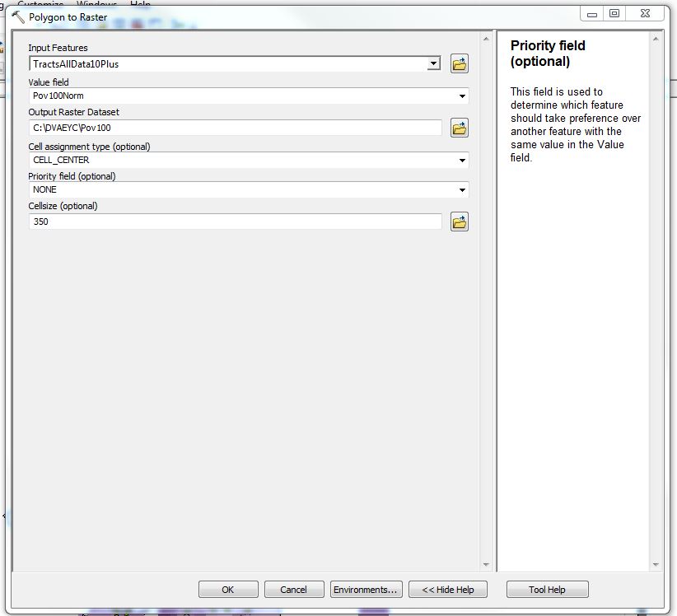Click into the Output Raster Dataset path field

pos(235,128)
